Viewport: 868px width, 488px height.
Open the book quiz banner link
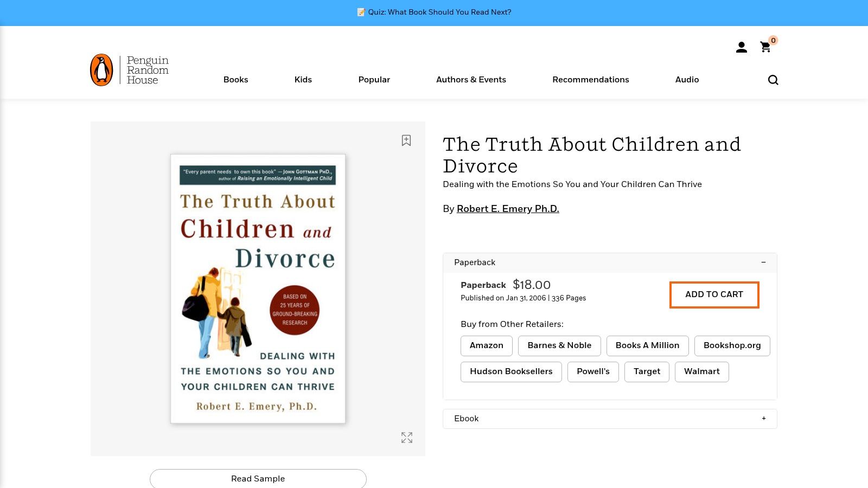[434, 12]
